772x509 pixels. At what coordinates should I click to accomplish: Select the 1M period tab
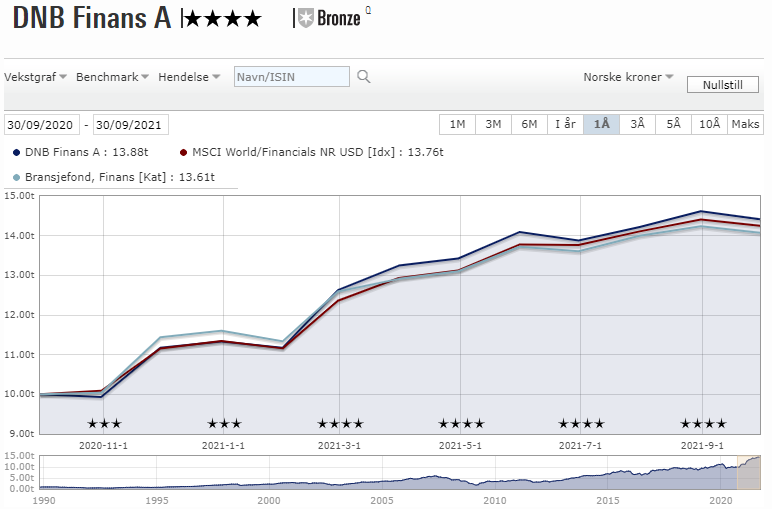point(457,124)
